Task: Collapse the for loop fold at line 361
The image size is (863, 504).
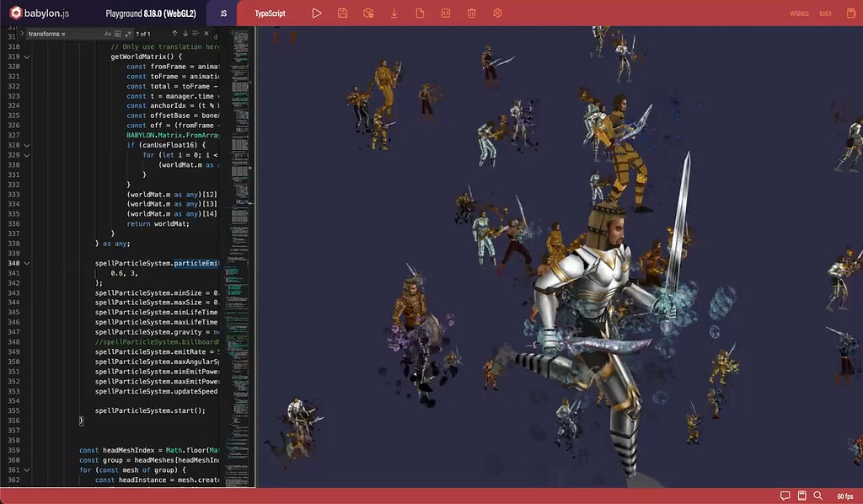Action: click(x=26, y=470)
